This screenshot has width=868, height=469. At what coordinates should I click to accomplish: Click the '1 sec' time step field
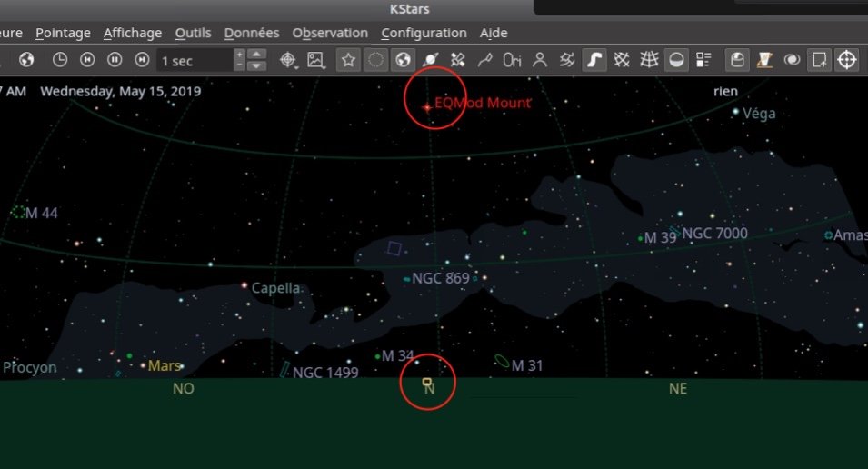(x=195, y=60)
